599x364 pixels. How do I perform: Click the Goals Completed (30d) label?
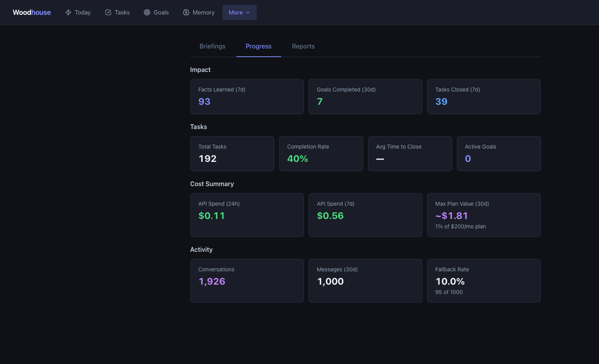click(x=346, y=90)
